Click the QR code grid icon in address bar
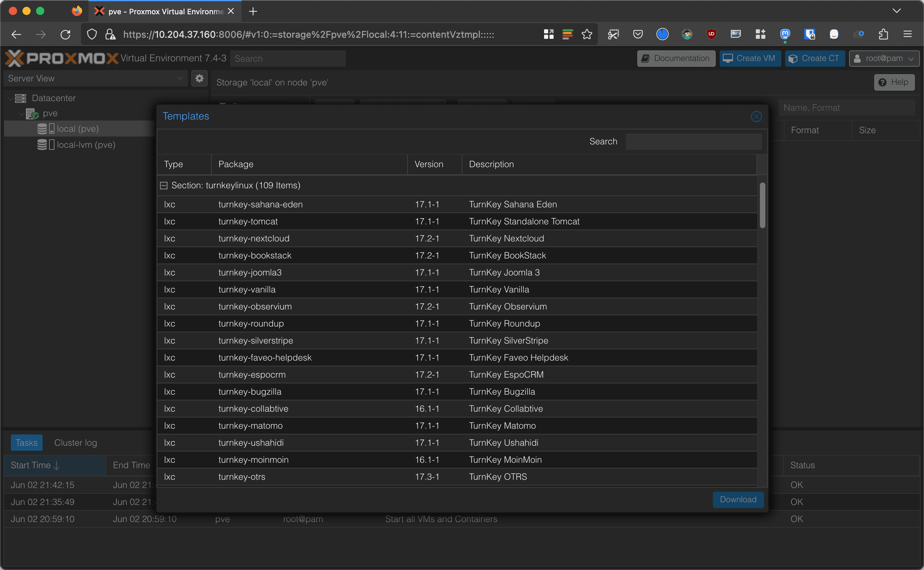The height and width of the screenshot is (570, 924). pyautogui.click(x=549, y=34)
